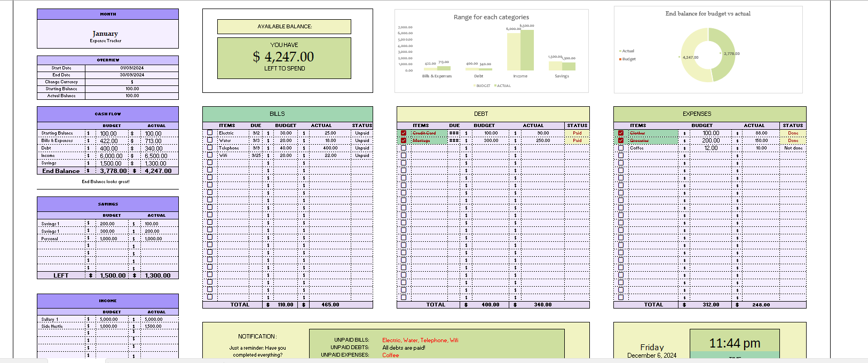868x363 pixels.
Task: Open the Change Currency value cell
Action: point(132,82)
